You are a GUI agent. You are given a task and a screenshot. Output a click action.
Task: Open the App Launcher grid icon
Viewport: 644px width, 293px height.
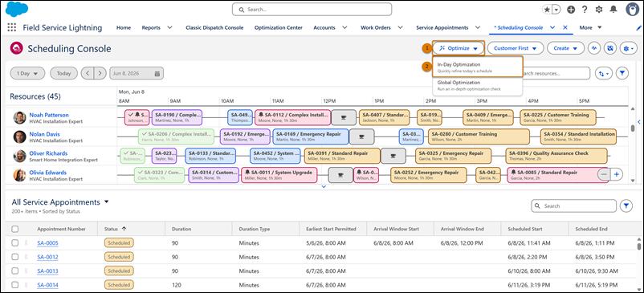(x=12, y=27)
